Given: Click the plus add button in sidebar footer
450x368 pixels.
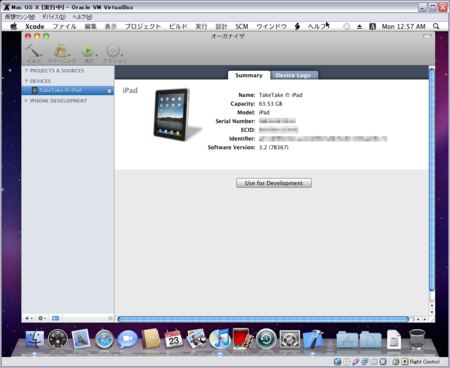Looking at the screenshot, I should 28,318.
